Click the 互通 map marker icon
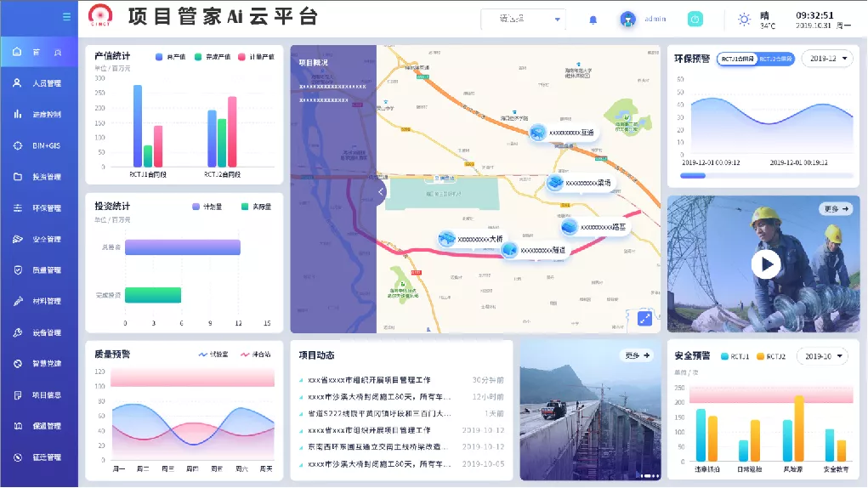Viewport: 868px width, 488px height. tap(538, 133)
